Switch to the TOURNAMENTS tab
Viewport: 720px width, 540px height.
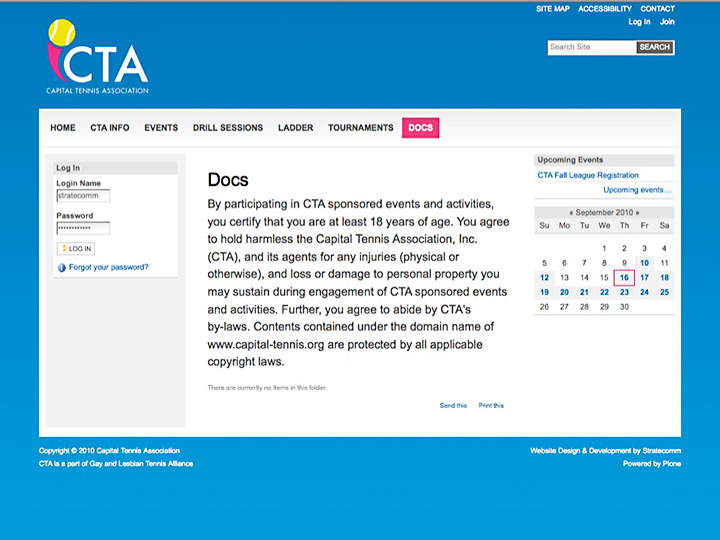point(361,128)
